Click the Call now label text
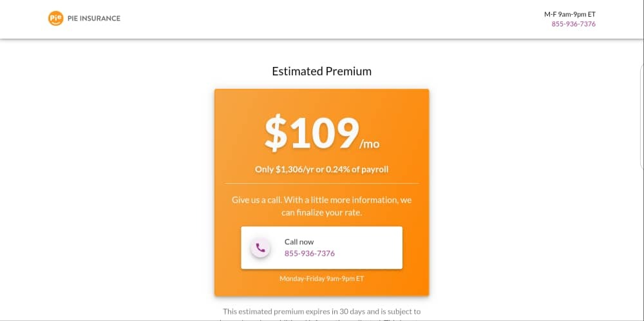 point(299,242)
